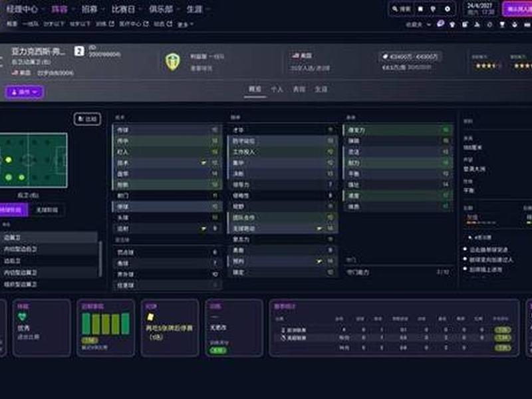The width and height of the screenshot is (532, 399).
Task: Click the Leeds club crest badge
Action: click(172, 62)
